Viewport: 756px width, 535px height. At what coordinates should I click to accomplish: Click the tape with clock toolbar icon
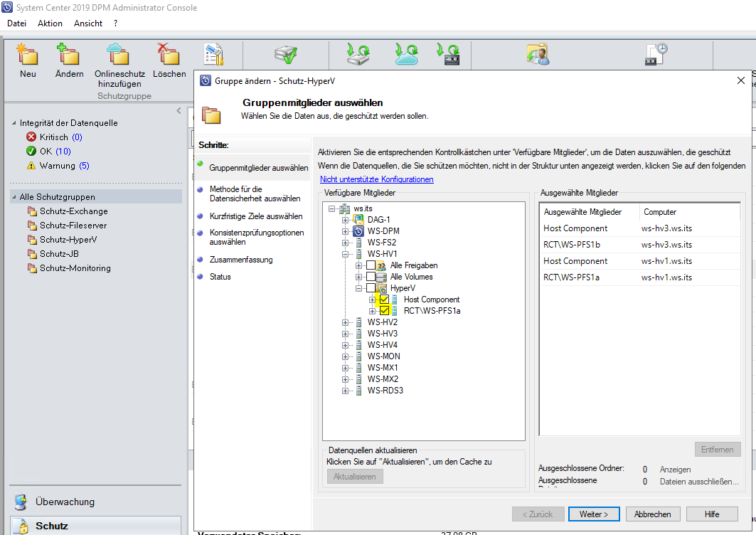point(656,54)
